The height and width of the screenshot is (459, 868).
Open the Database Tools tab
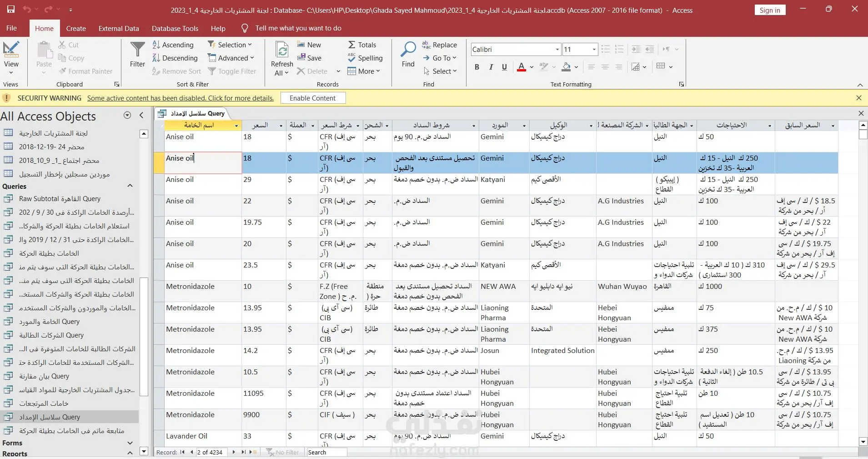coord(175,28)
